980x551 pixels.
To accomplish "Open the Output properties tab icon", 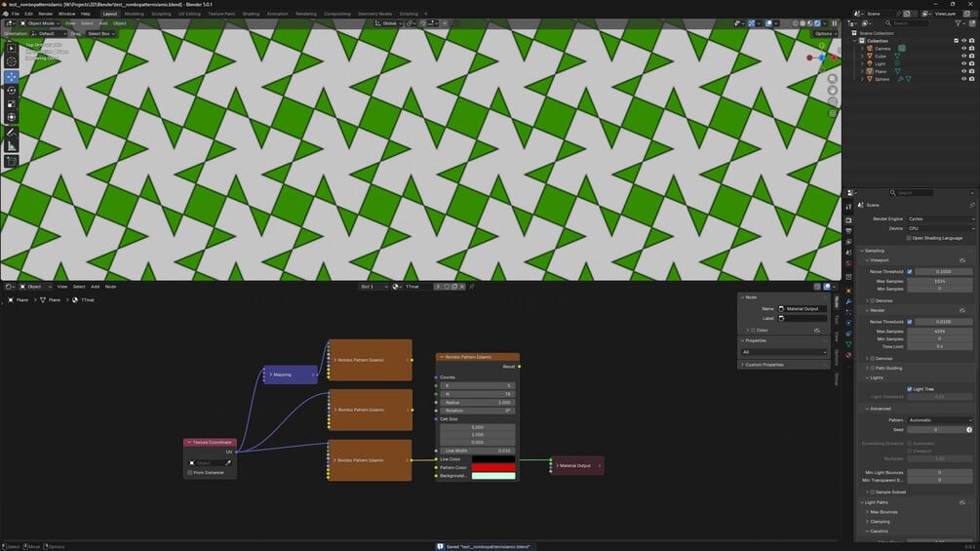I will point(848,231).
